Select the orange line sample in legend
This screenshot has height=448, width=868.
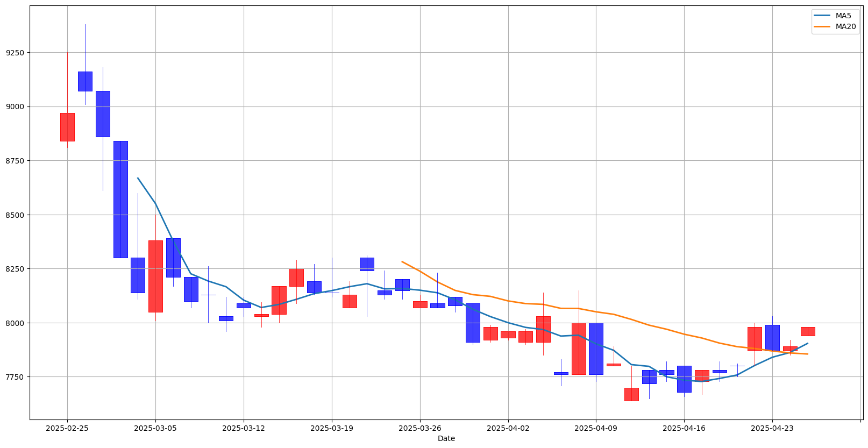click(823, 26)
